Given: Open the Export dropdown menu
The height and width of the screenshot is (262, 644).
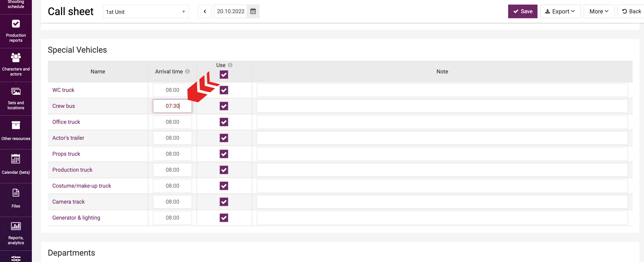Looking at the screenshot, I should click(560, 12).
